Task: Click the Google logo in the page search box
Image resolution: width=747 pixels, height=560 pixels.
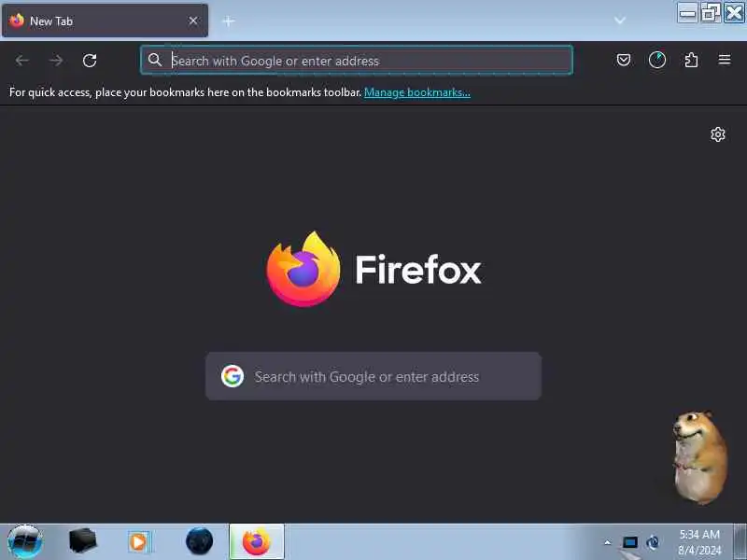Action: [x=233, y=376]
